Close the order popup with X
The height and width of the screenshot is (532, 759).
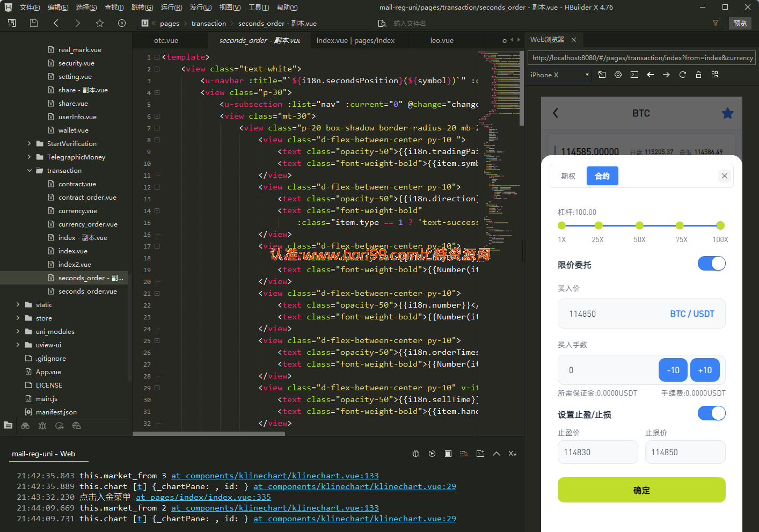tap(725, 176)
